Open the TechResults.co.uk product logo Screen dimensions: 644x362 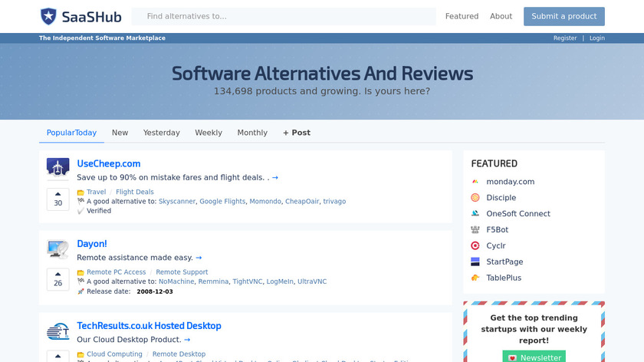pyautogui.click(x=58, y=331)
